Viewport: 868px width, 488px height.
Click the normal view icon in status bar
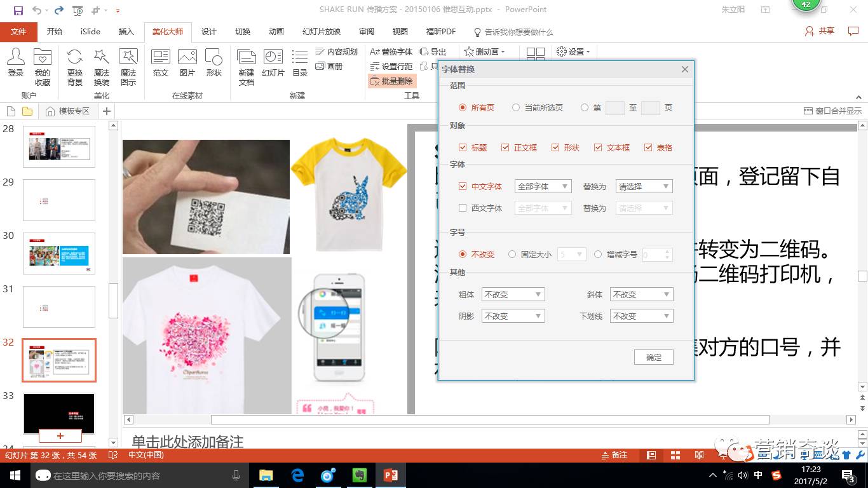(x=651, y=455)
